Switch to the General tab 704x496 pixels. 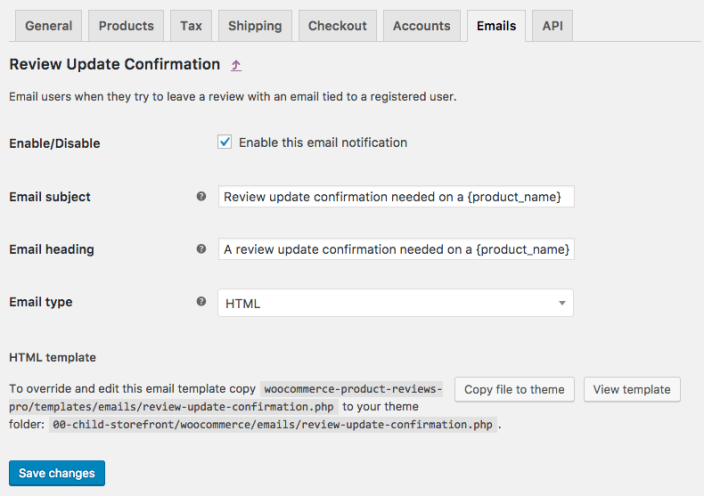[48, 26]
